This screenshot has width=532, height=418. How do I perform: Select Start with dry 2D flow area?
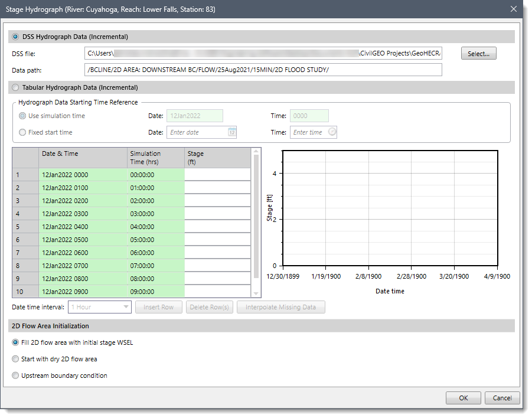15,359
